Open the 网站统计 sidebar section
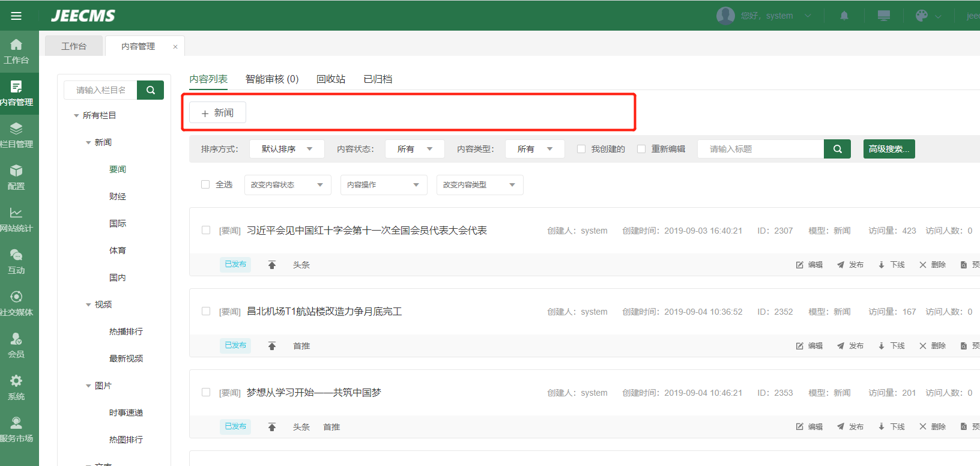Viewport: 980px width, 466px height. tap(16, 219)
